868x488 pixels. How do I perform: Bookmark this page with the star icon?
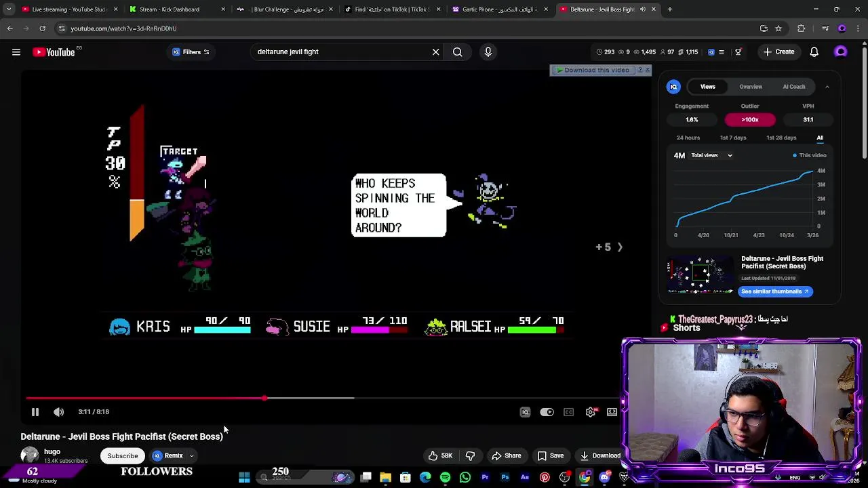click(778, 28)
